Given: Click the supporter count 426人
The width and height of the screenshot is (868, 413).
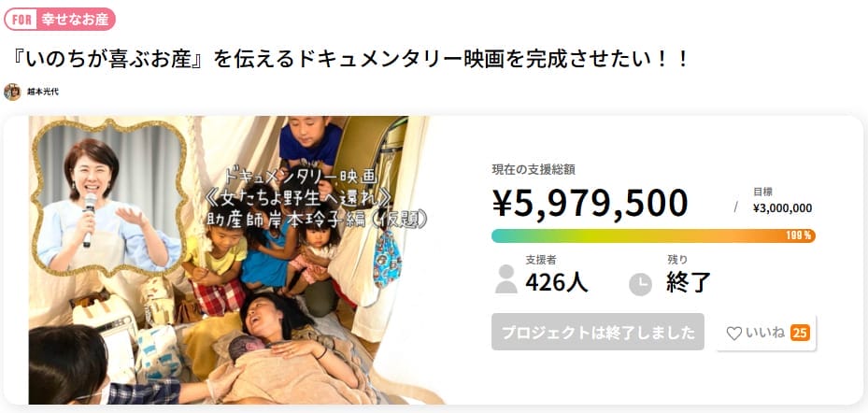Looking at the screenshot, I should coord(557,281).
